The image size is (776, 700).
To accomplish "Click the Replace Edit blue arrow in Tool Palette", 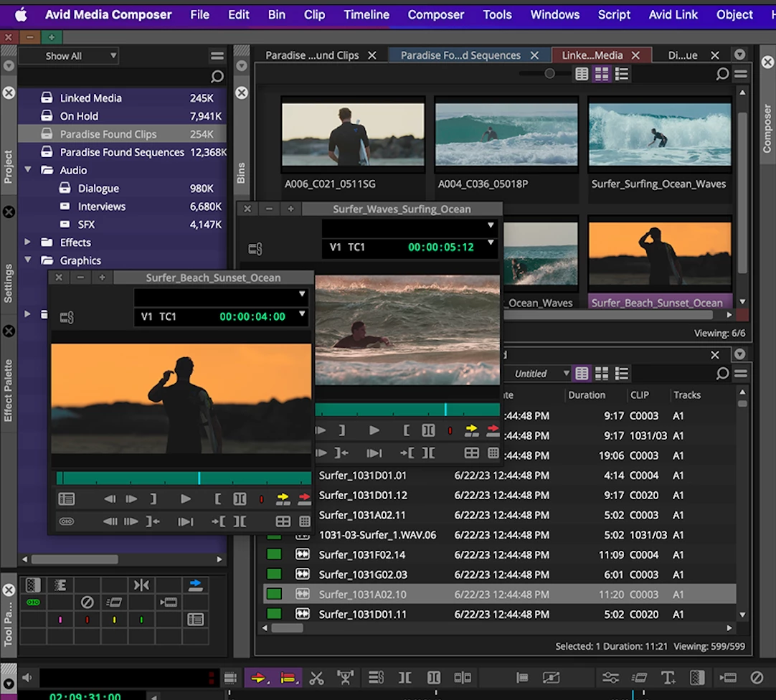I will click(x=196, y=585).
